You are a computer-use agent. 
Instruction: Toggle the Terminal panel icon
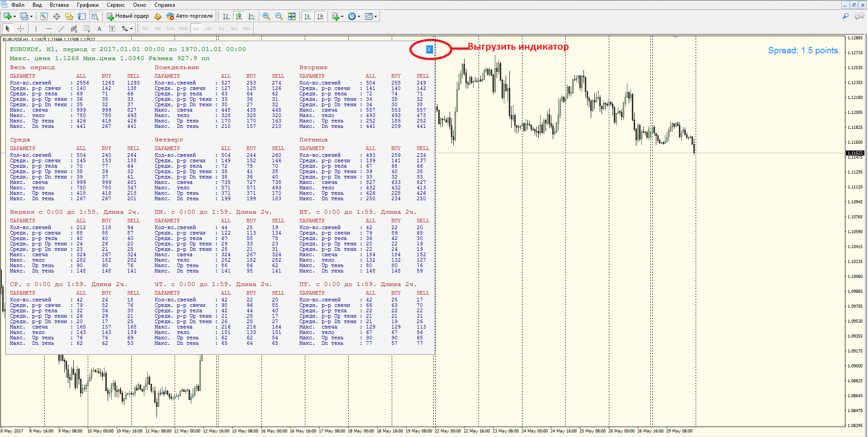[82, 16]
